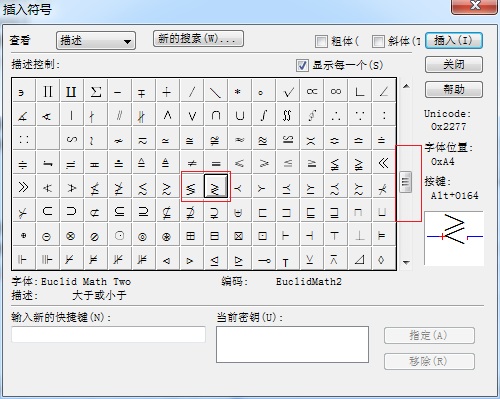Select the coproduct symbol
Screen dimensions: 500x399
[72, 91]
